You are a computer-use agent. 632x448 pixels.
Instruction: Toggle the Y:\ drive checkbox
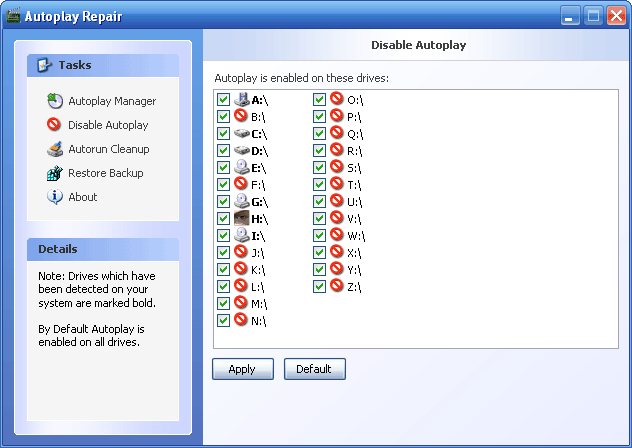pyautogui.click(x=319, y=269)
